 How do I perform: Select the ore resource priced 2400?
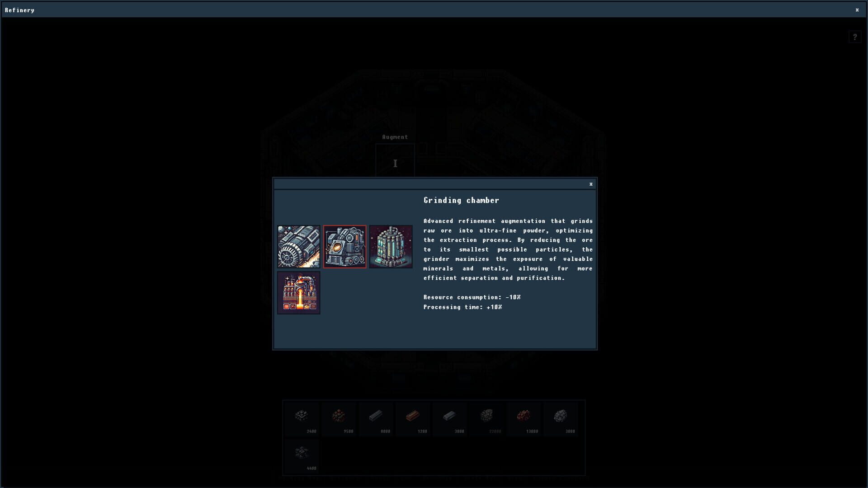(302, 418)
